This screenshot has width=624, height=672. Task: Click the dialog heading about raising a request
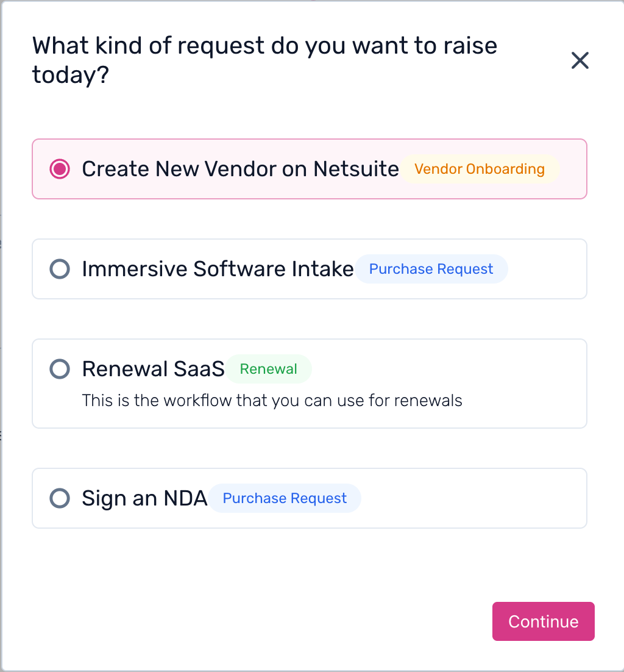click(x=264, y=60)
